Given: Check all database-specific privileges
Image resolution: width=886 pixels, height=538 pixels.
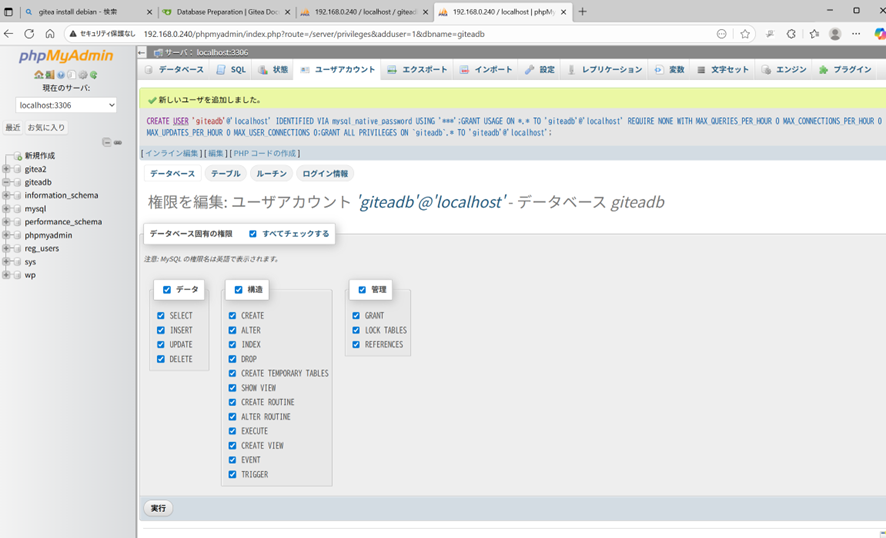Looking at the screenshot, I should (253, 234).
